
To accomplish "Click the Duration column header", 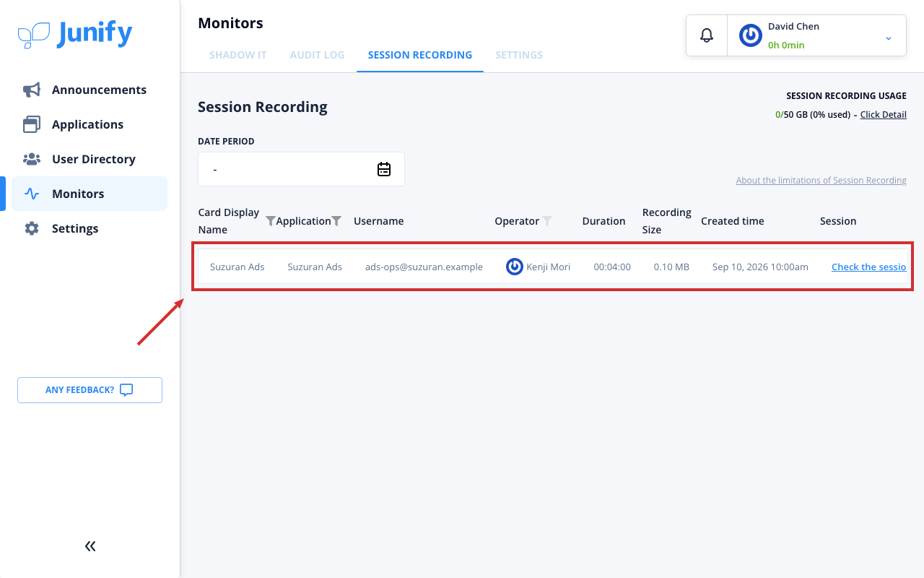I will click(603, 221).
